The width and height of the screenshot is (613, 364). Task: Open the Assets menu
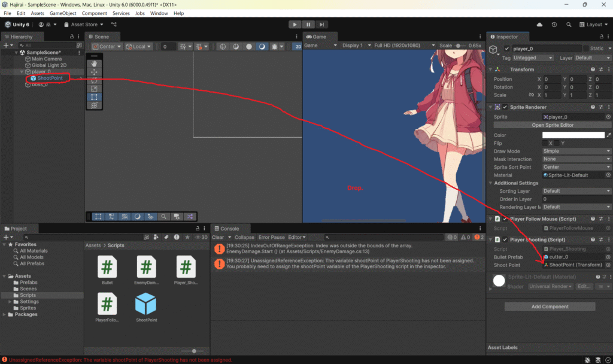(38, 13)
